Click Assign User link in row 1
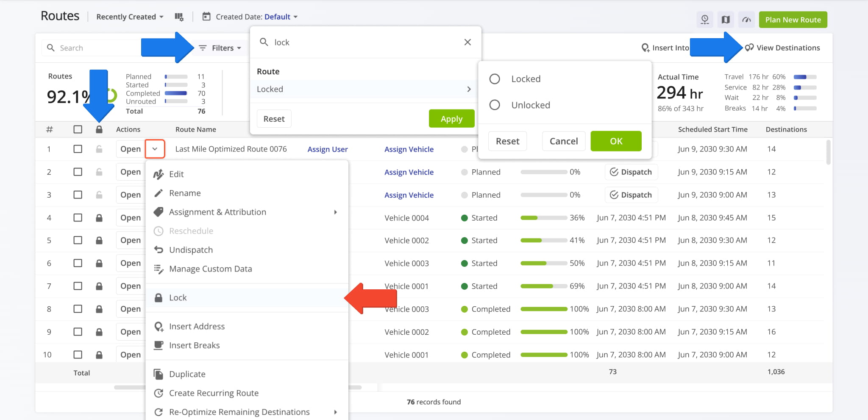 [x=328, y=149]
